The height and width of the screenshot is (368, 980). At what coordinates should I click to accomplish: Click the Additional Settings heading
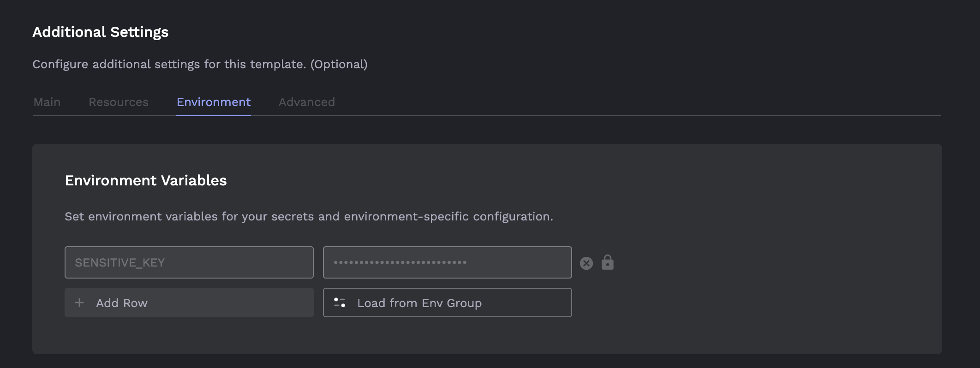[101, 32]
